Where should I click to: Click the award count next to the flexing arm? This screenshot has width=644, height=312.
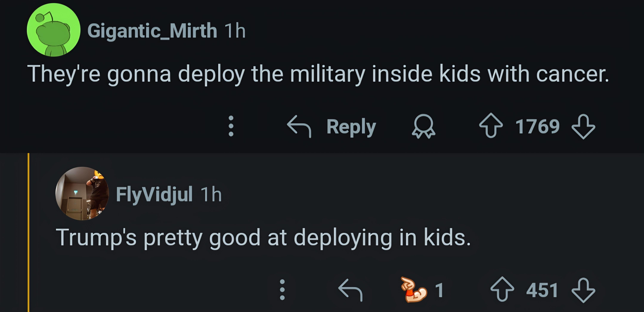tap(439, 290)
